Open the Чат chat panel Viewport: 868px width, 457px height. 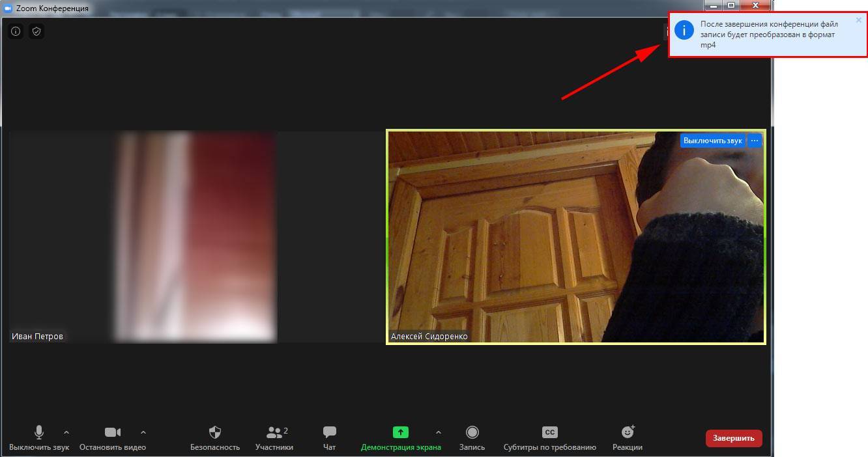click(x=330, y=438)
